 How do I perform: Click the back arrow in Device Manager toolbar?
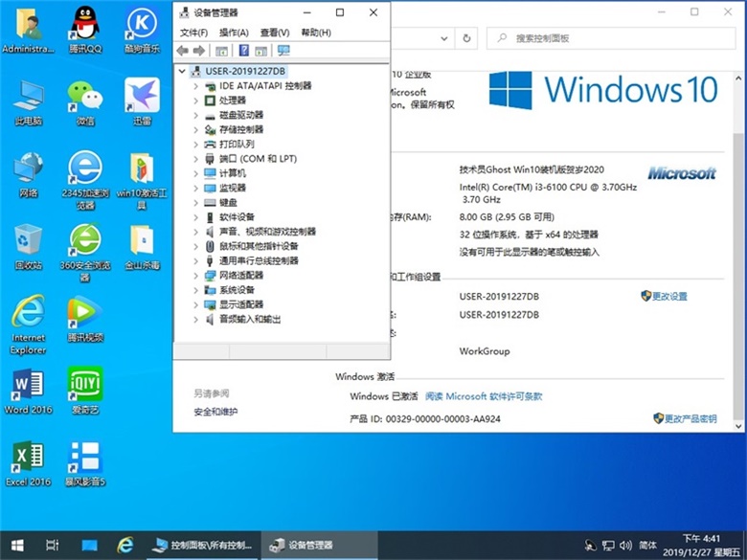click(183, 51)
